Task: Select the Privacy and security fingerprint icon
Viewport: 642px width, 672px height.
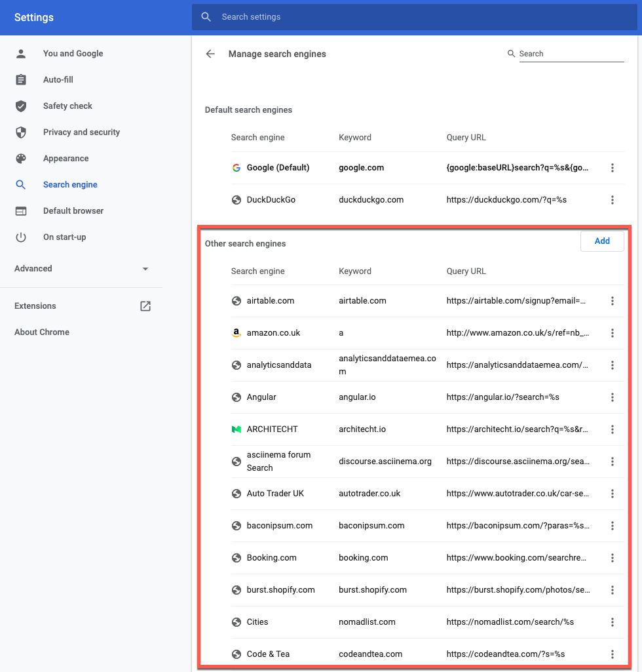Action: pos(20,132)
